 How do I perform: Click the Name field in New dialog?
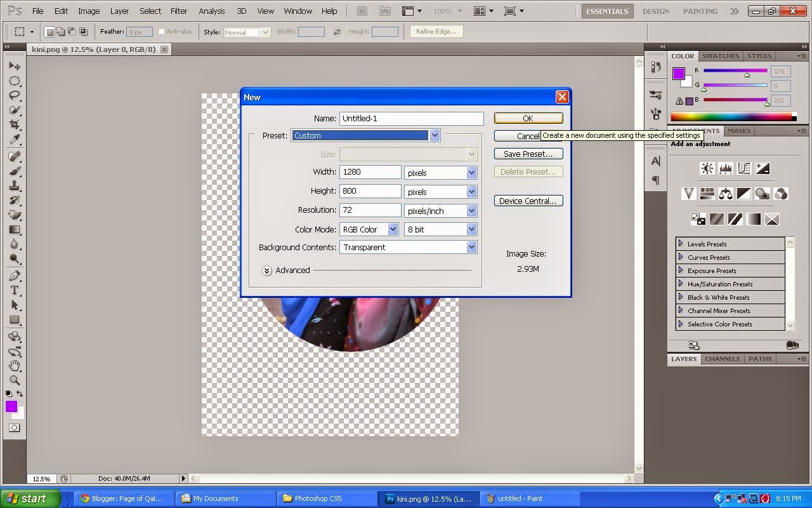coord(411,118)
